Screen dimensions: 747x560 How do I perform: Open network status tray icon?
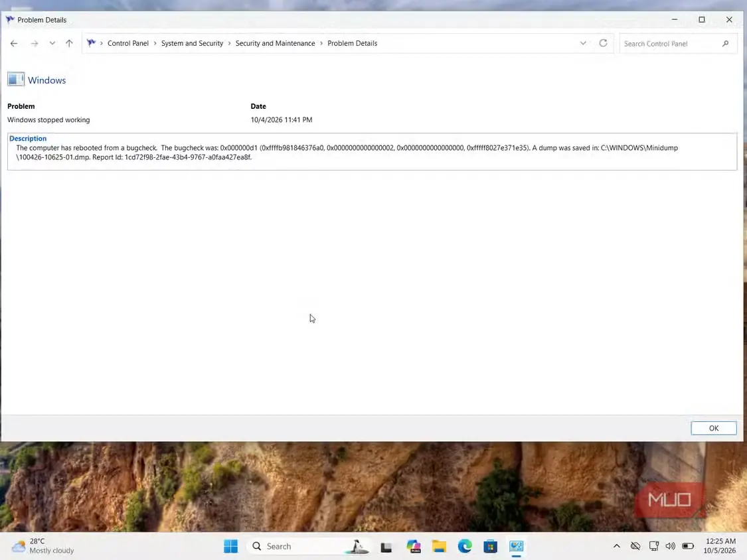coord(653,546)
